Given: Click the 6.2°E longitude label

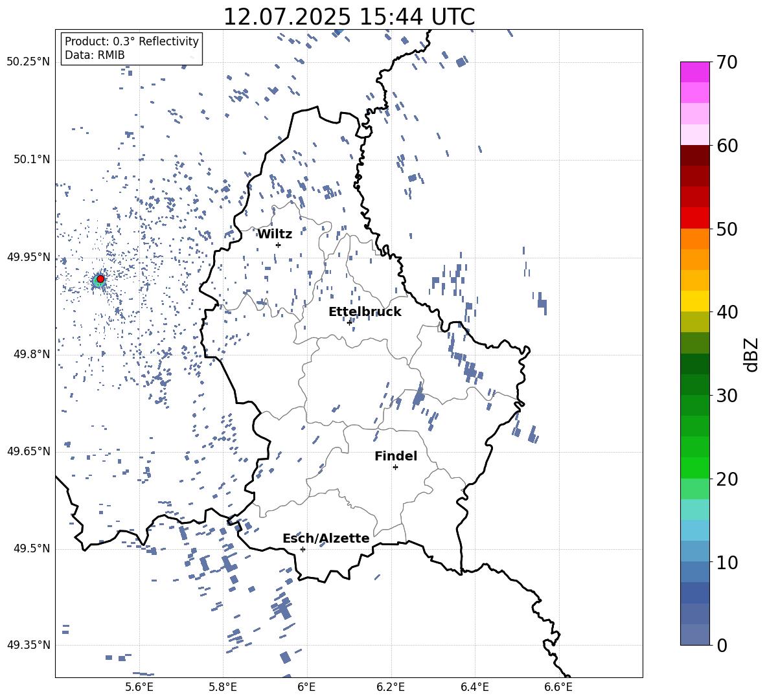Looking at the screenshot, I should coord(391,687).
